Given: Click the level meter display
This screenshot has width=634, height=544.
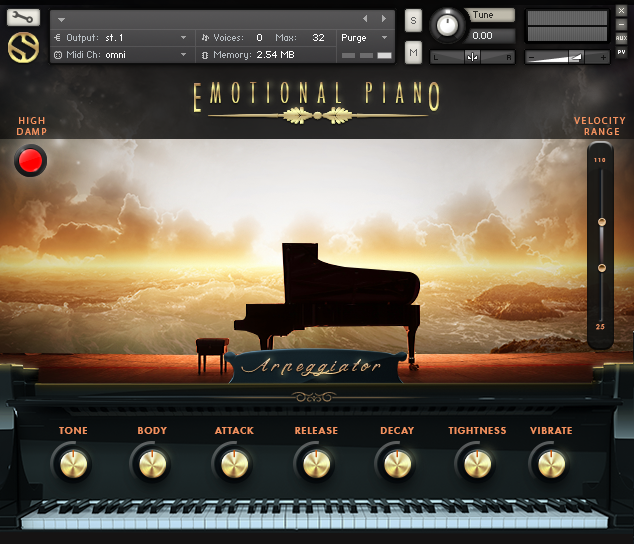Looking at the screenshot, I should [567, 26].
